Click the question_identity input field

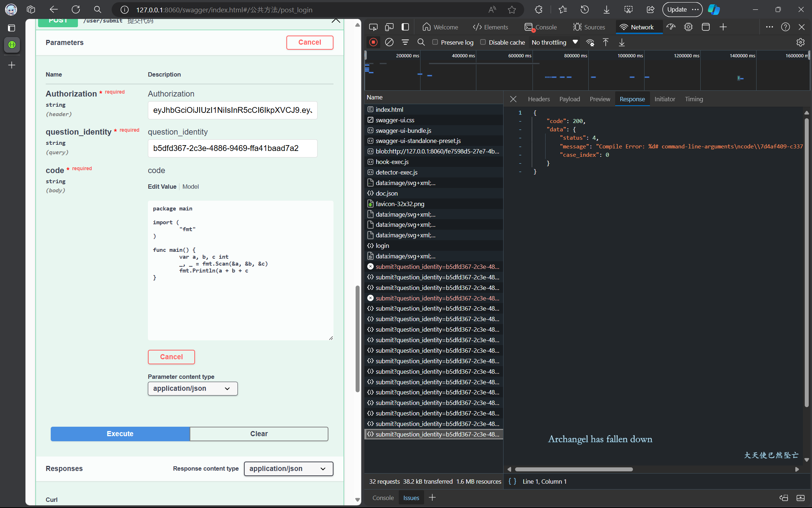(x=232, y=148)
